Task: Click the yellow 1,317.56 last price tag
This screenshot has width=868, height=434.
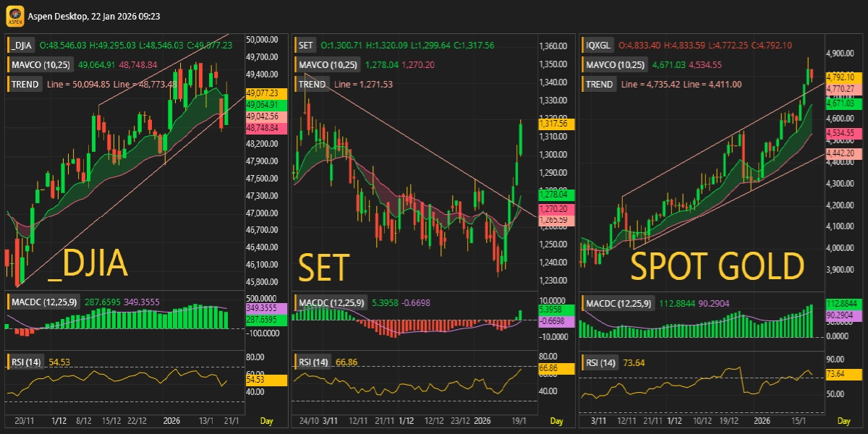Action: (556, 124)
